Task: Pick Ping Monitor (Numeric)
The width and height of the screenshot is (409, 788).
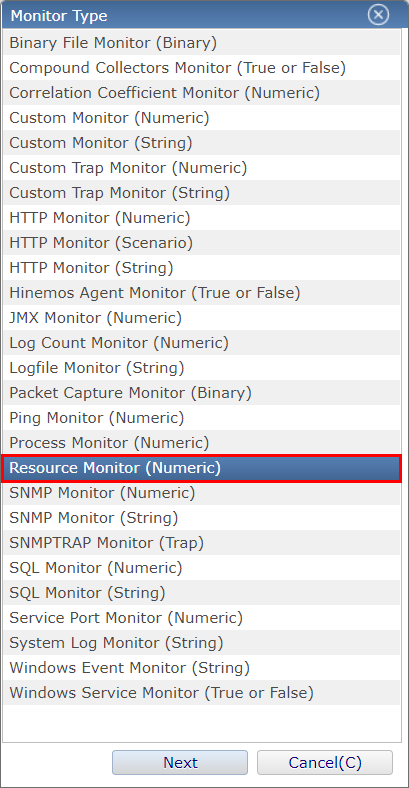Action: [201, 418]
